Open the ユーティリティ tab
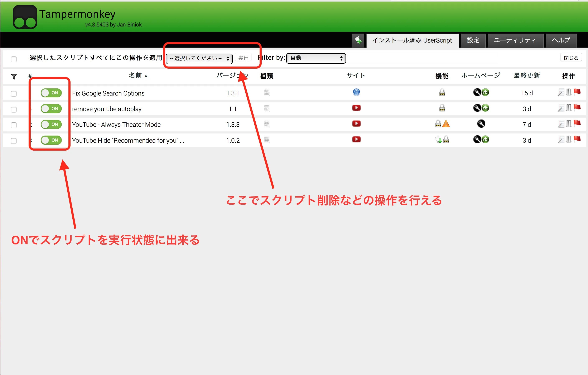This screenshot has width=588, height=375. 515,40
